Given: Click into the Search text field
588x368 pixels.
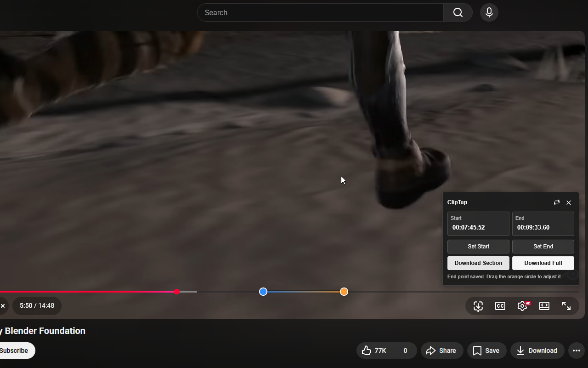Looking at the screenshot, I should tap(320, 12).
